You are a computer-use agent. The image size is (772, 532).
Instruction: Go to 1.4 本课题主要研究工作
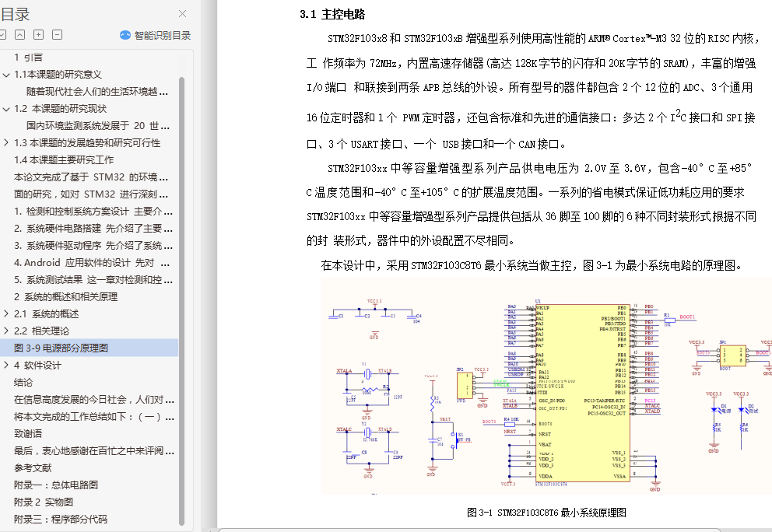click(64, 160)
